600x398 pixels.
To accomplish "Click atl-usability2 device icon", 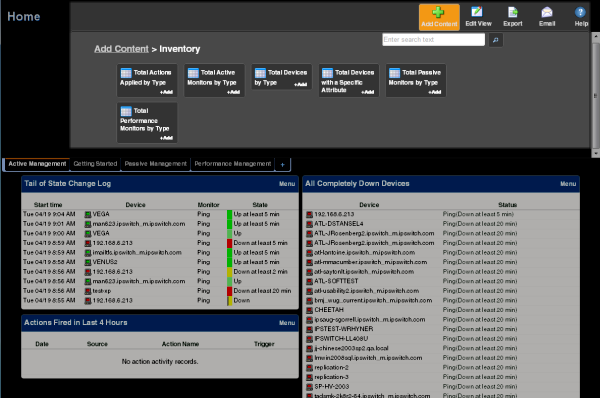I will (309, 291).
